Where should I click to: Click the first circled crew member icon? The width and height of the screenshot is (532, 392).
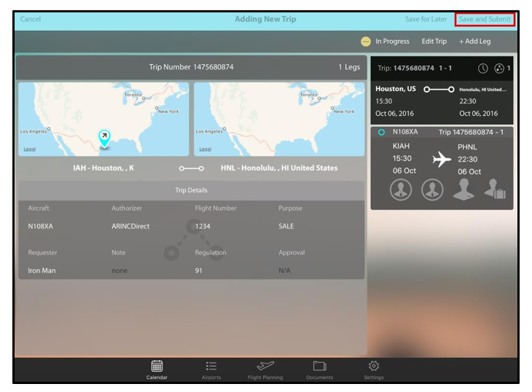(401, 189)
